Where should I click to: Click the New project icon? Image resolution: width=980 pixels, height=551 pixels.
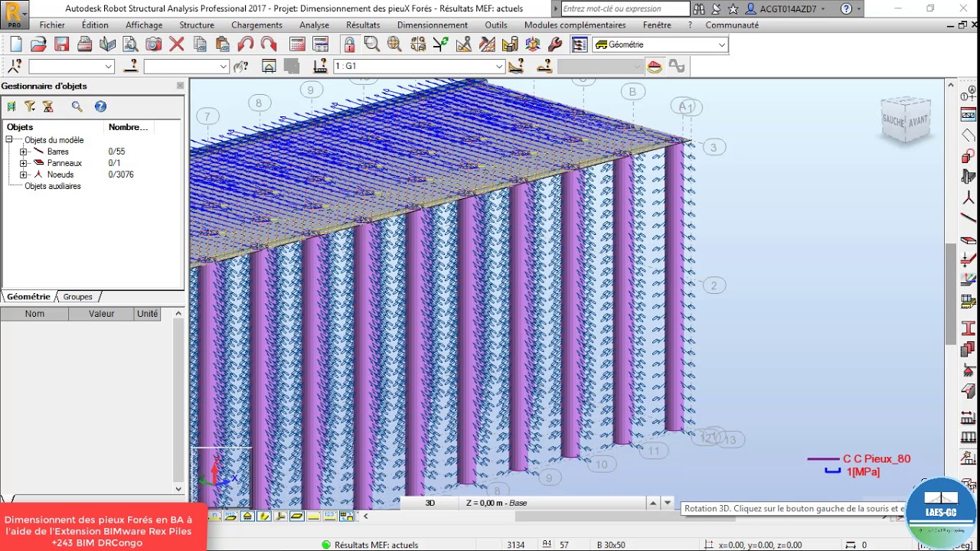[15, 44]
